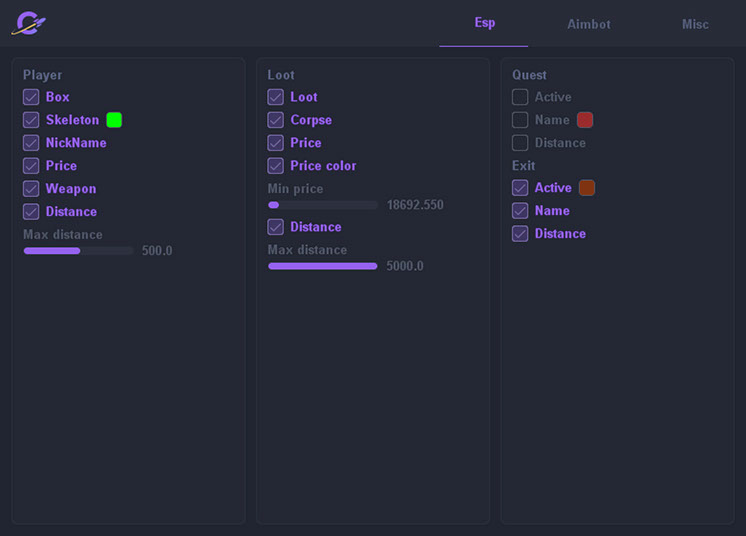
Task: Enable the Quest Distance checkbox
Action: coord(520,143)
